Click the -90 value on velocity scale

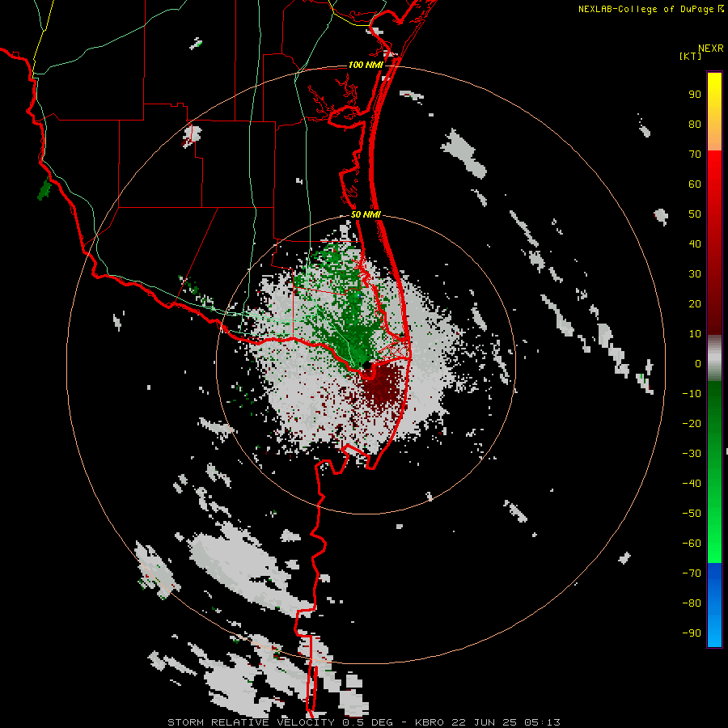[692, 633]
